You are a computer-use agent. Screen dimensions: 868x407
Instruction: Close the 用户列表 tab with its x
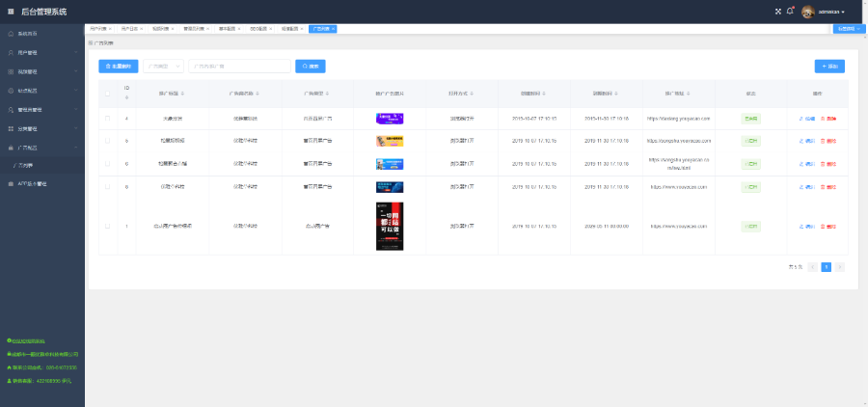(110, 29)
